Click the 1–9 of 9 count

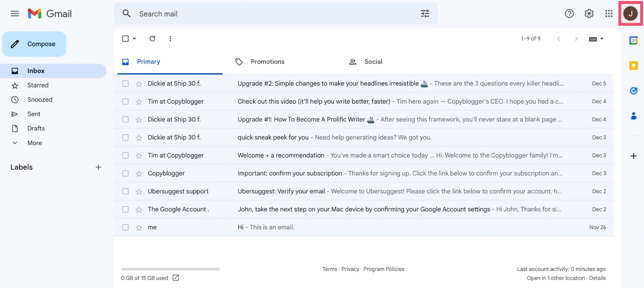click(x=531, y=39)
